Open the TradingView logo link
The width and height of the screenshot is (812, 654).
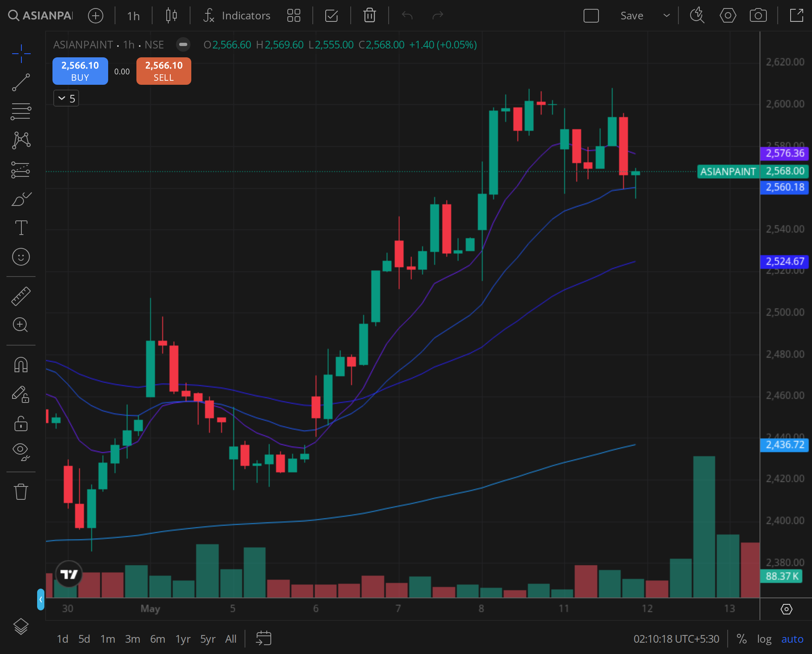pyautogui.click(x=69, y=574)
